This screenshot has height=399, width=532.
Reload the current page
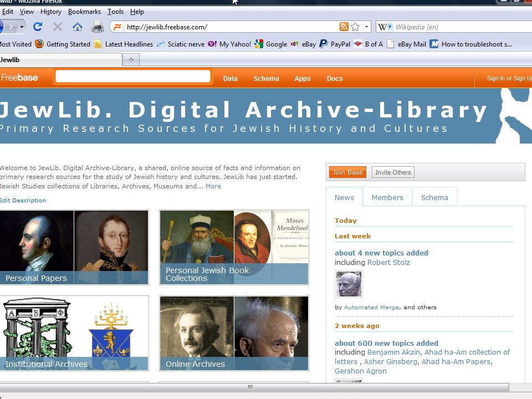tap(38, 27)
